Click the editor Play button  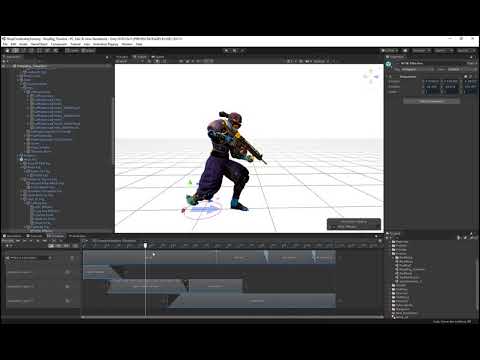click(x=227, y=51)
